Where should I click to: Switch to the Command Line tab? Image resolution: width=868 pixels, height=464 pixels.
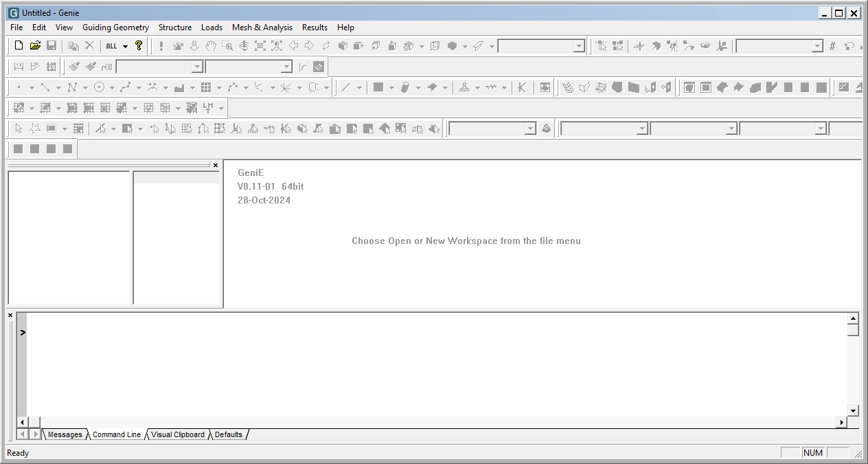(117, 434)
